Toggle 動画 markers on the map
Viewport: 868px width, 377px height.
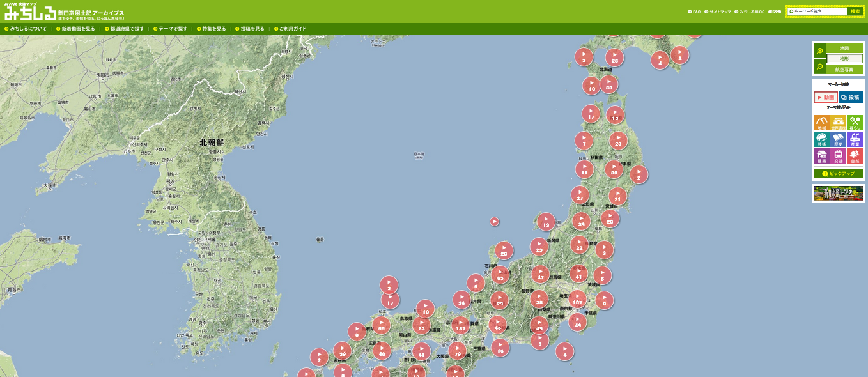(826, 97)
